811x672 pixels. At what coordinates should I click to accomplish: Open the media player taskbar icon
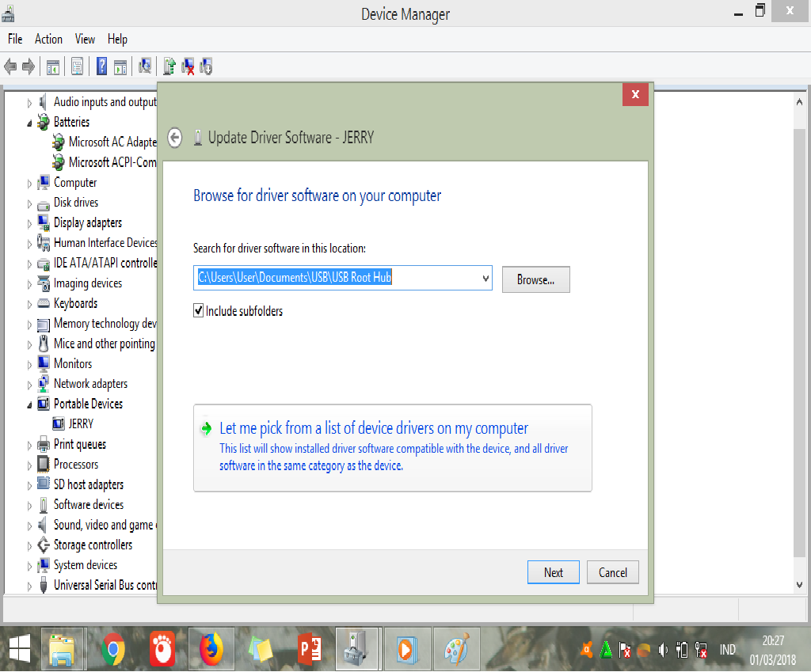[406, 649]
